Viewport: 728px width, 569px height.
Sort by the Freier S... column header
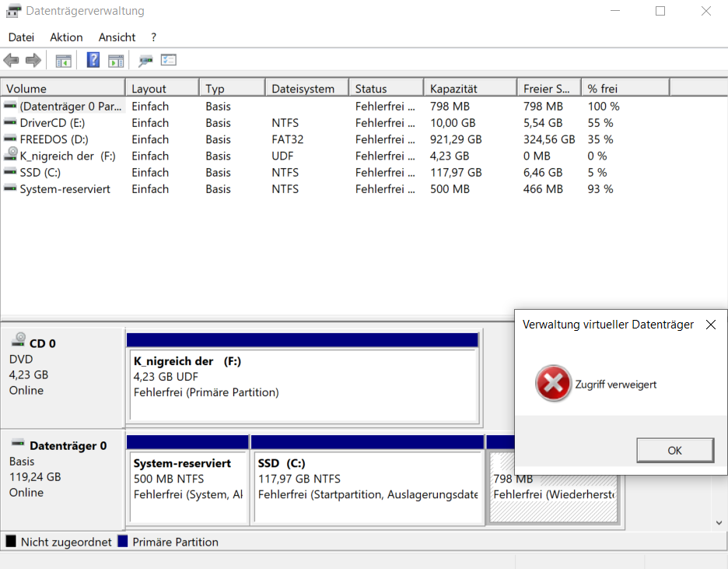549,88
